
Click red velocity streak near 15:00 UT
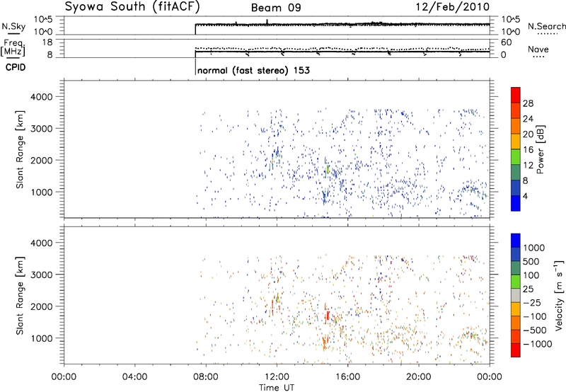tap(328, 316)
